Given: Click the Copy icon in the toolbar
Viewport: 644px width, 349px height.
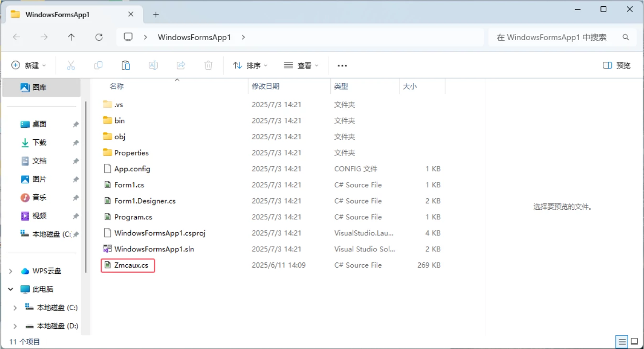Looking at the screenshot, I should click(98, 65).
